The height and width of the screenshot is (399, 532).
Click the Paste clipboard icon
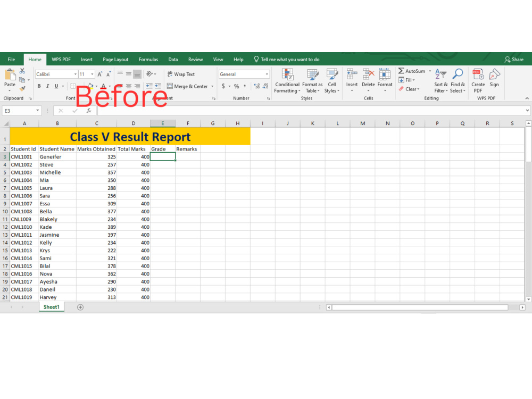click(10, 74)
